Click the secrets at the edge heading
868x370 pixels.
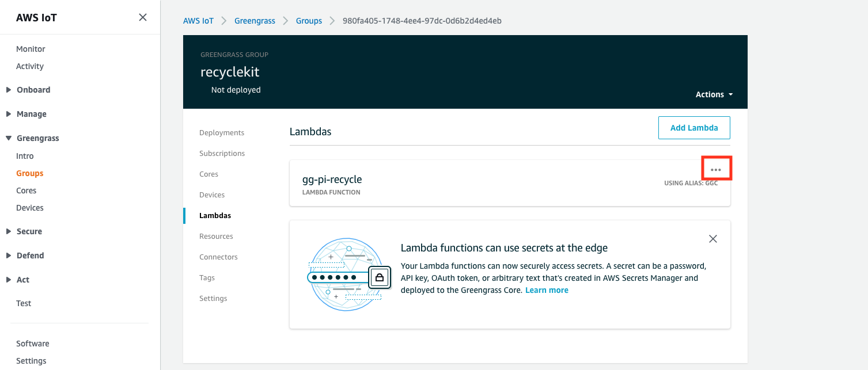pos(504,248)
